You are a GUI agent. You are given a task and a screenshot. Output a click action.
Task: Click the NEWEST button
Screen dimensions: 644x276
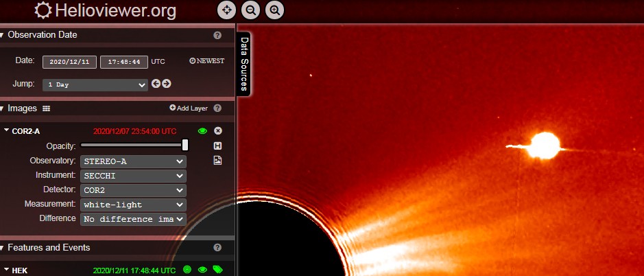pos(207,61)
